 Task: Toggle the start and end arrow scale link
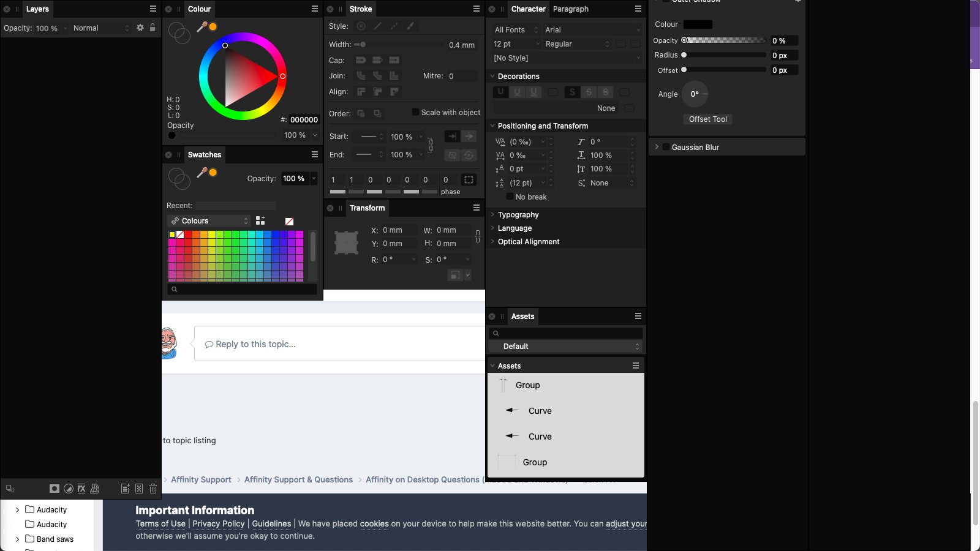(431, 146)
